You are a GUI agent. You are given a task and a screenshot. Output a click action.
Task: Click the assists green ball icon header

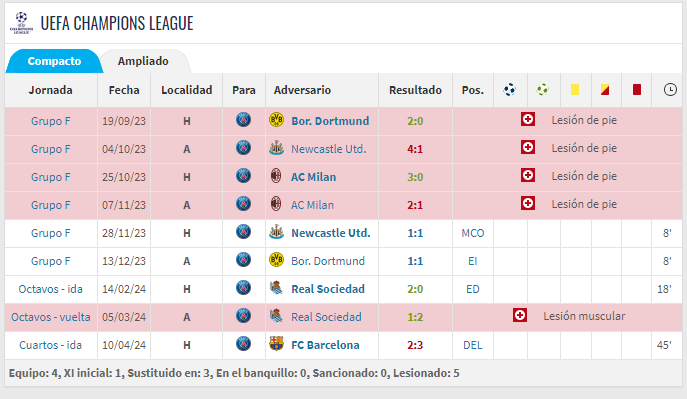542,90
